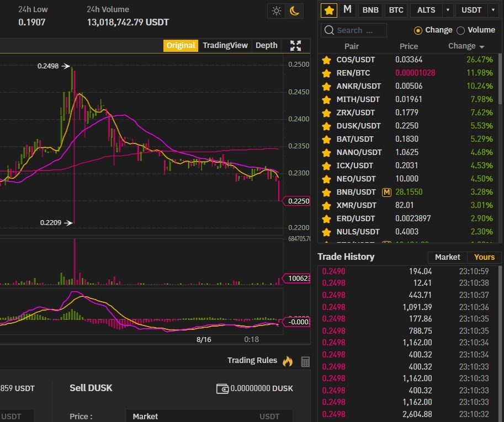Show Yours trade history
Viewport: 504px width, 422px height.
coord(484,257)
